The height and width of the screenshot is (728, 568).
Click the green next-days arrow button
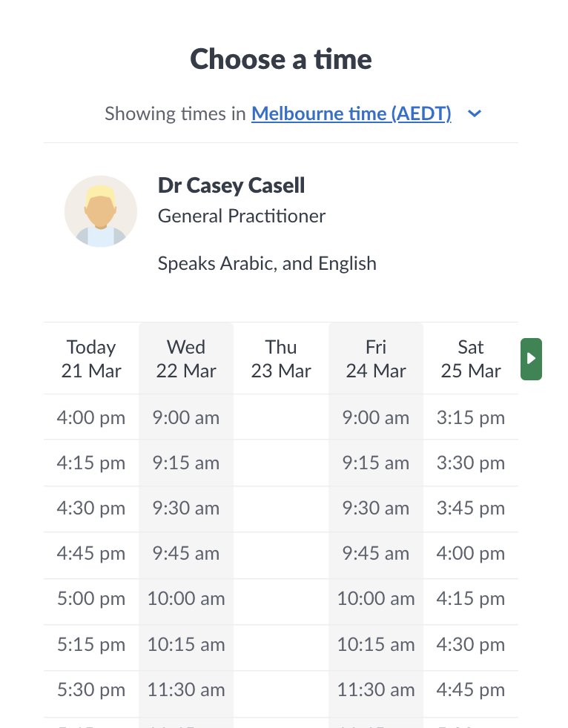531,359
